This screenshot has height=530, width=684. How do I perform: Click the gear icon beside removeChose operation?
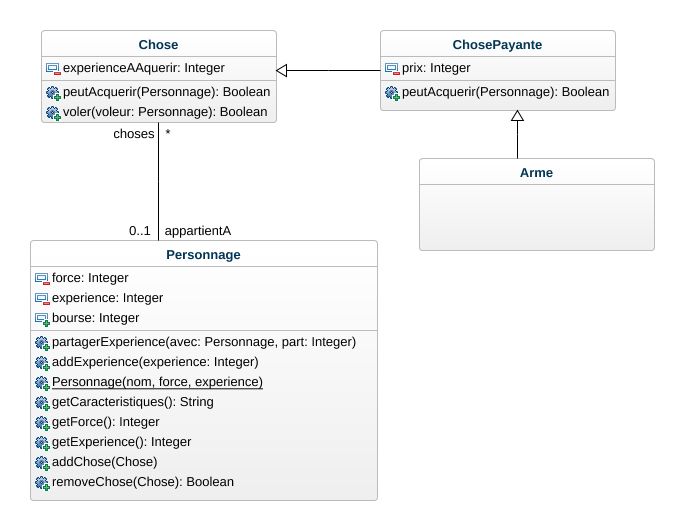42,482
